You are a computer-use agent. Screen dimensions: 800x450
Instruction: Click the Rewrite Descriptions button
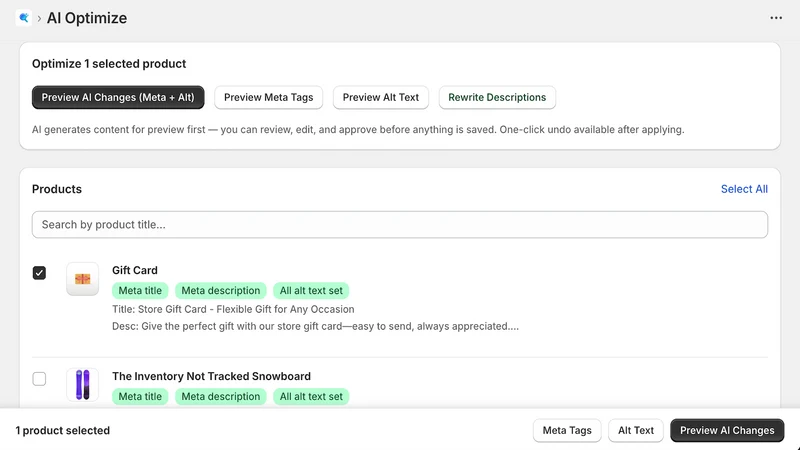497,97
